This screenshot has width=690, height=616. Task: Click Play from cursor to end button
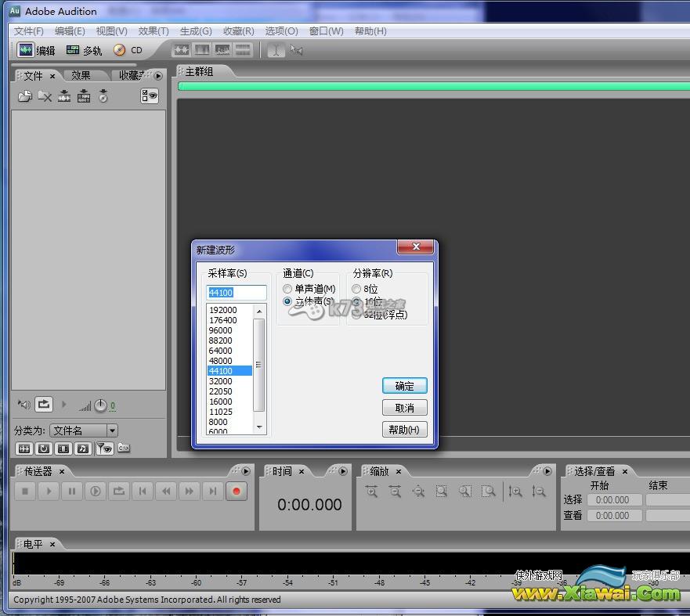96,491
